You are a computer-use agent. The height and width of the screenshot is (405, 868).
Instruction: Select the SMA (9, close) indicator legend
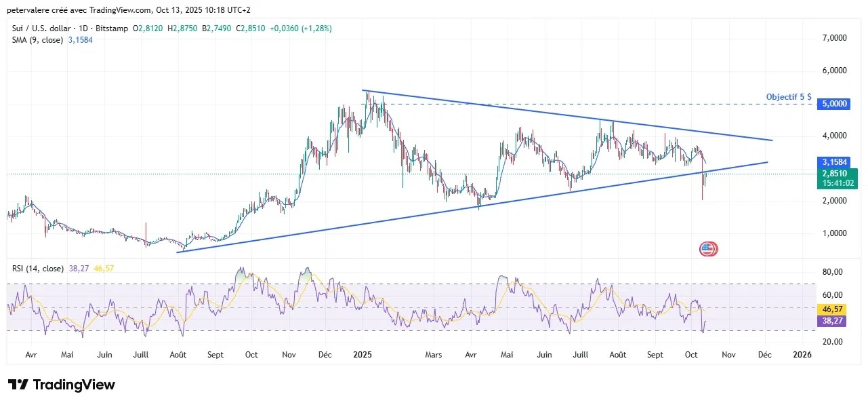[x=37, y=40]
